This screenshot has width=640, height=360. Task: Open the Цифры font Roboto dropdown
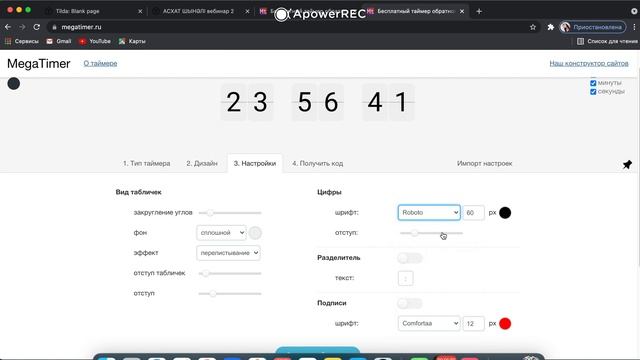point(429,213)
